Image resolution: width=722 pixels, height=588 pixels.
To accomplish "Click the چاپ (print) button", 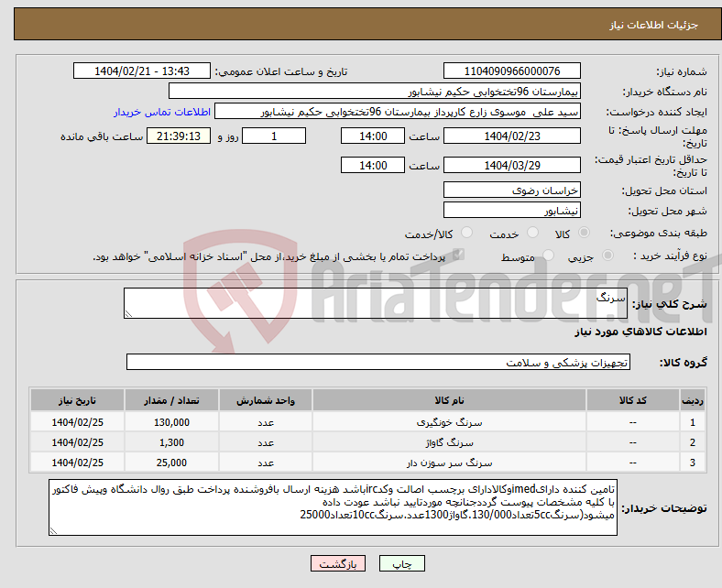I will 401,563.
